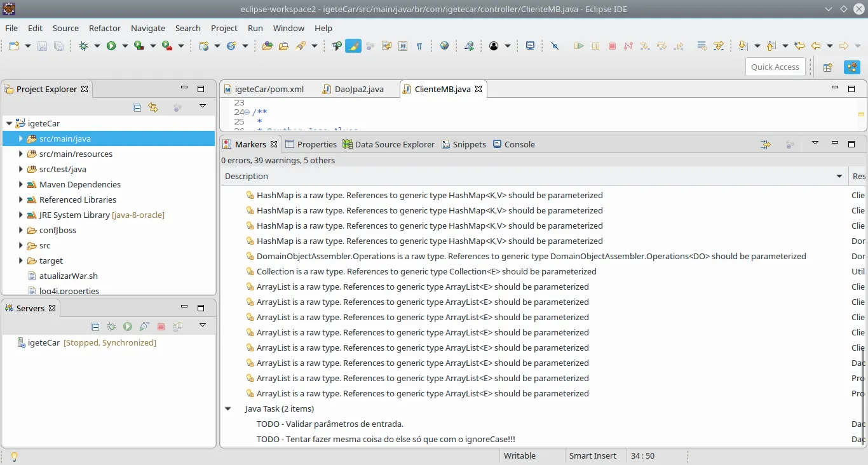
Task: Toggle Show Whitespace Characters pilcrow button
Action: (x=419, y=46)
